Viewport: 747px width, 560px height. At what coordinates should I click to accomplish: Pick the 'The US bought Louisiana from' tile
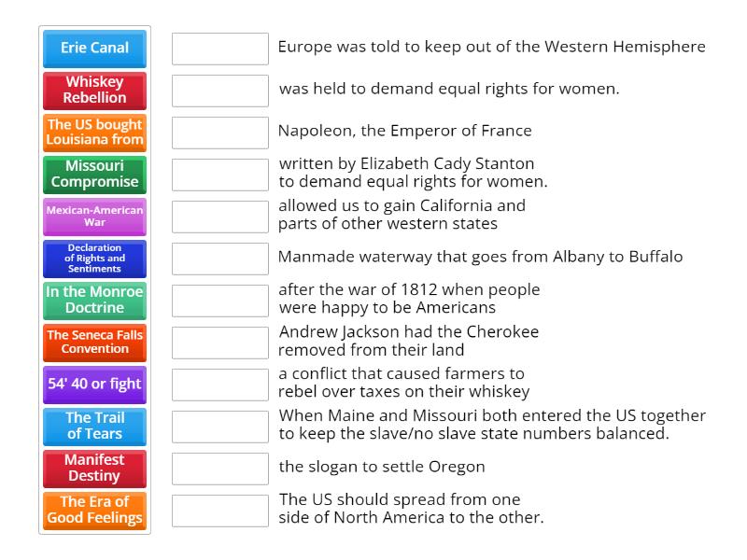point(94,132)
